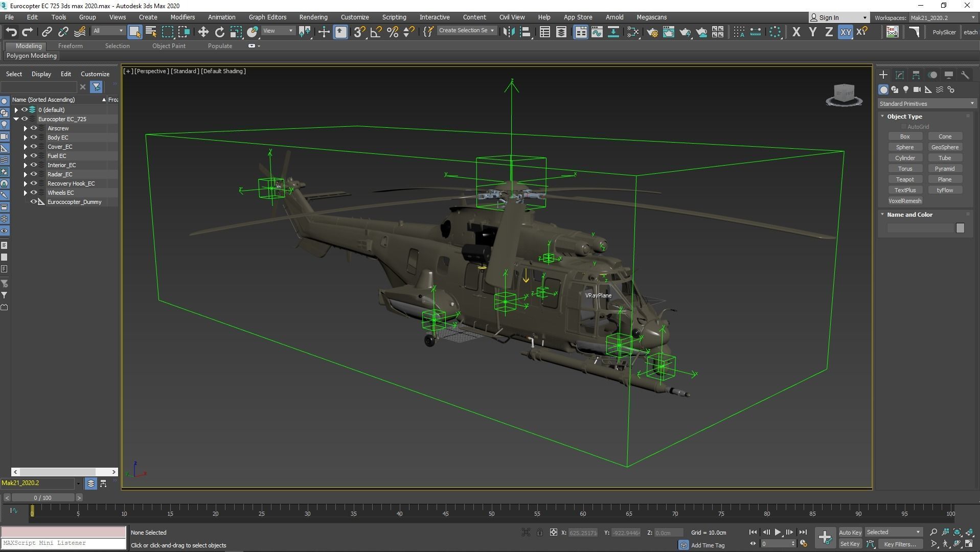980x552 pixels.
Task: Open the selection filter All dropdown
Action: coord(108,31)
